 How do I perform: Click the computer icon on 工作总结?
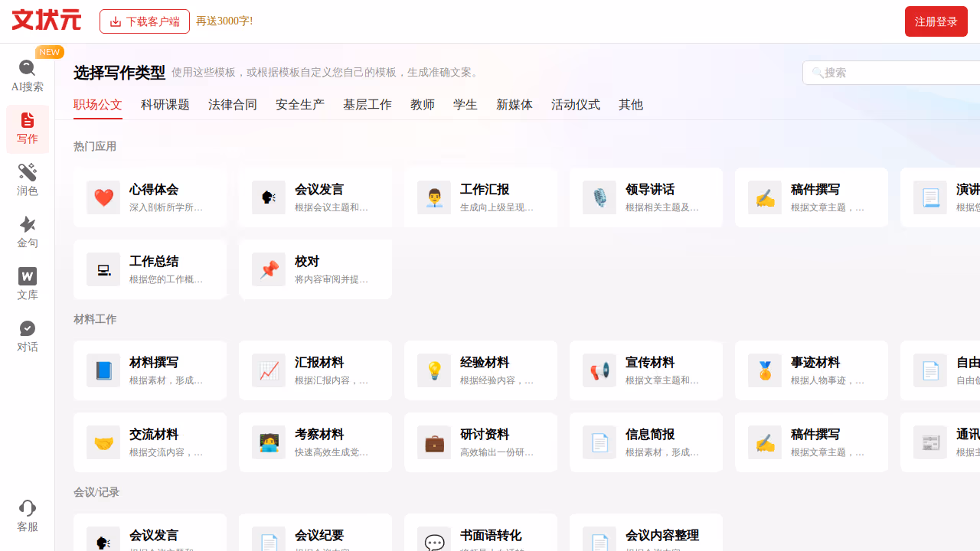point(103,269)
